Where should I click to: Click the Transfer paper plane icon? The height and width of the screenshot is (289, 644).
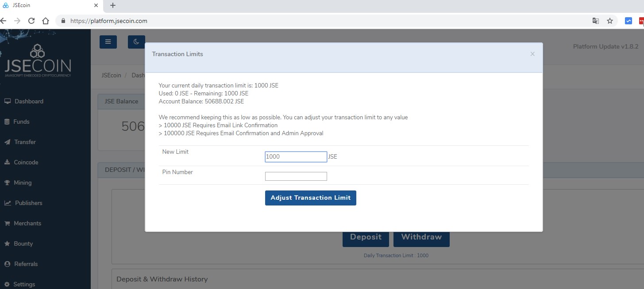click(x=8, y=142)
